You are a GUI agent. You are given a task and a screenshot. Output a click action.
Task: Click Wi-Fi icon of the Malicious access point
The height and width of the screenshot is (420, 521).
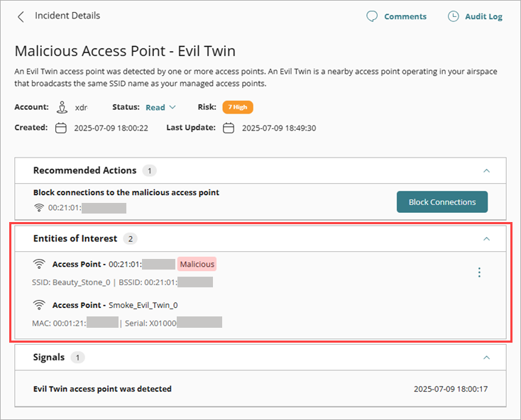coord(39,264)
